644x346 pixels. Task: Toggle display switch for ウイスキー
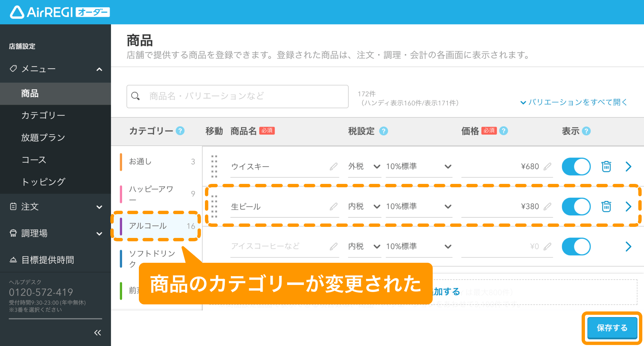(576, 166)
